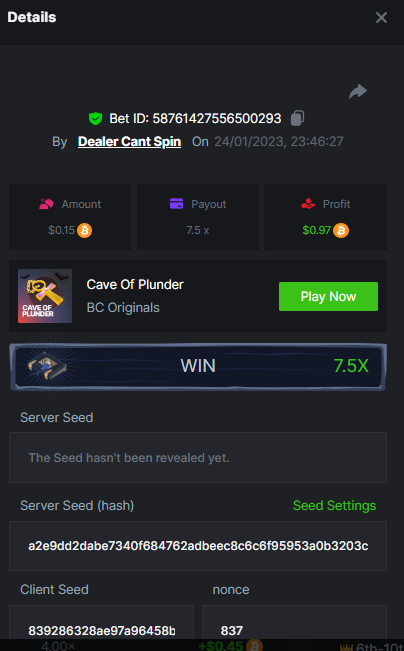The width and height of the screenshot is (404, 651).
Task: Click the green verified shield icon
Action: point(95,119)
